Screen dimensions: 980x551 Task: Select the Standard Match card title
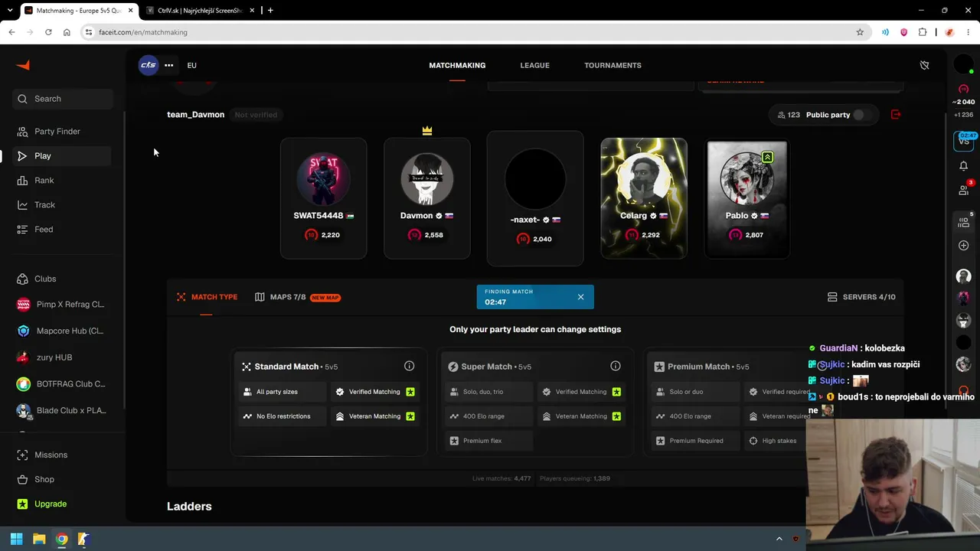tap(286, 367)
